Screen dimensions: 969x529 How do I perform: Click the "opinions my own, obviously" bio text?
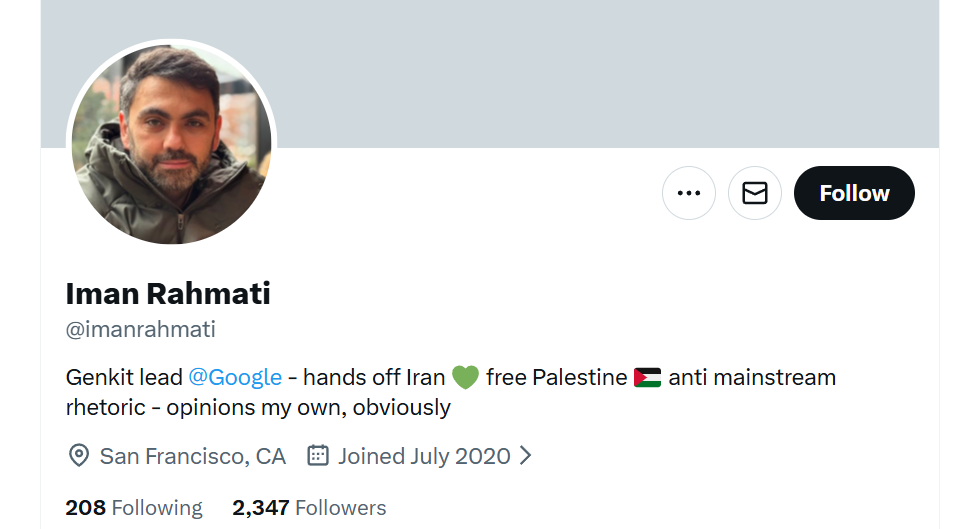(309, 408)
